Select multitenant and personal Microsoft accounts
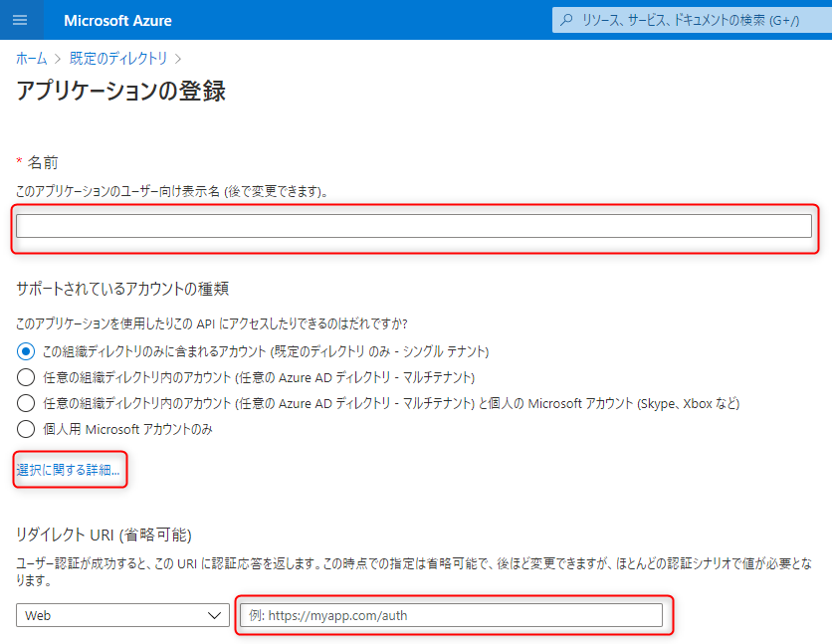The image size is (832, 644). pyautogui.click(x=26, y=403)
